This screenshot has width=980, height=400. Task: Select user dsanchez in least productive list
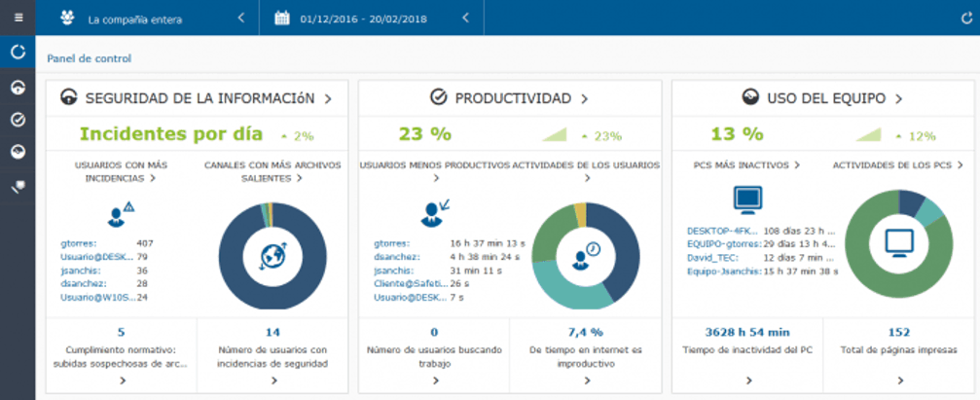coord(394,257)
